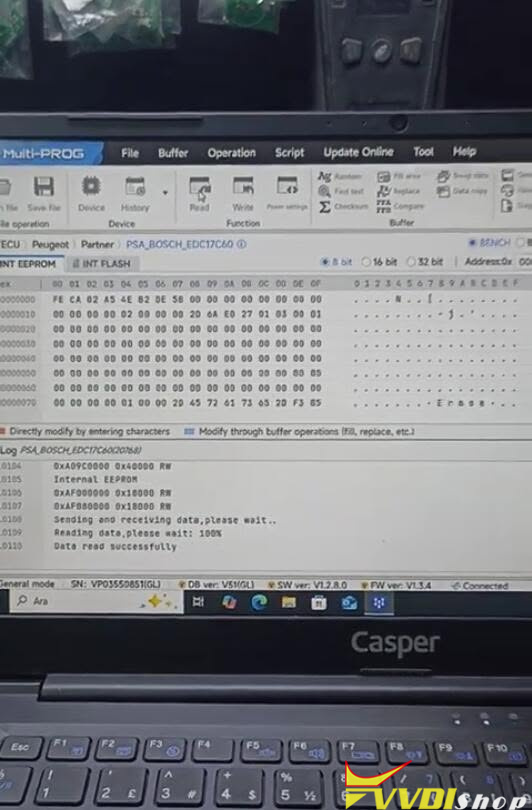The image size is (532, 810).
Task: Open the Update Online menu
Action: click(358, 152)
